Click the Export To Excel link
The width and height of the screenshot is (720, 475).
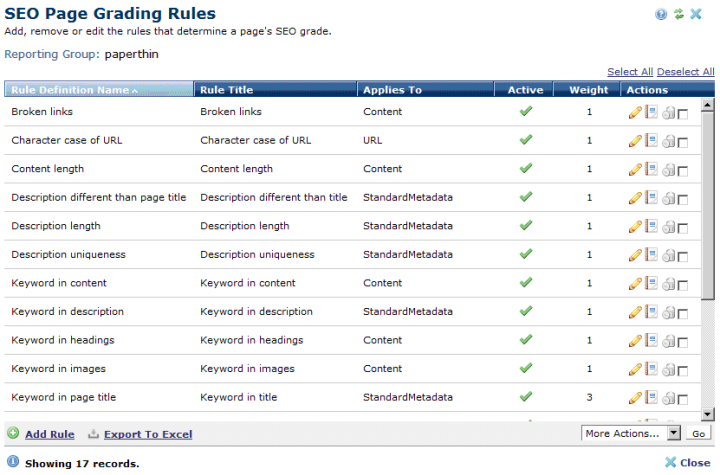pos(148,434)
